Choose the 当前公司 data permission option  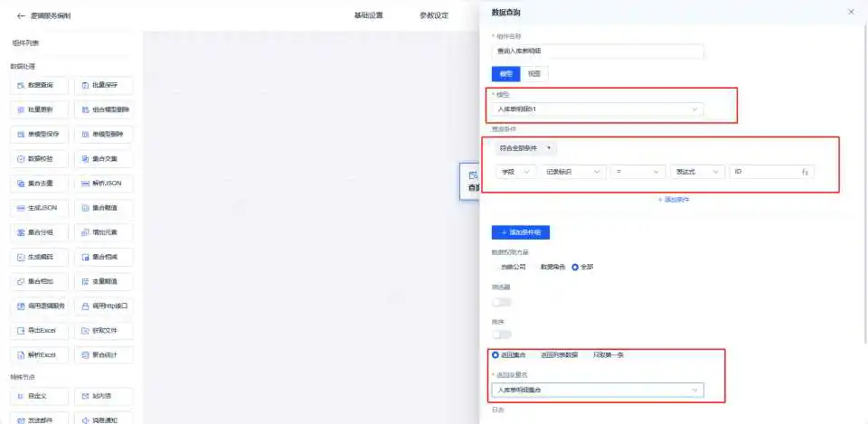click(509, 267)
